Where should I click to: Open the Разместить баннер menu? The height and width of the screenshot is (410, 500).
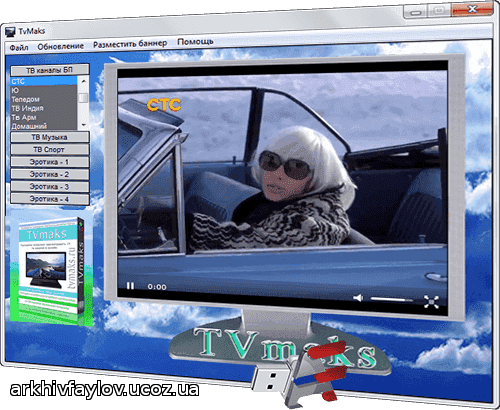coord(130,44)
